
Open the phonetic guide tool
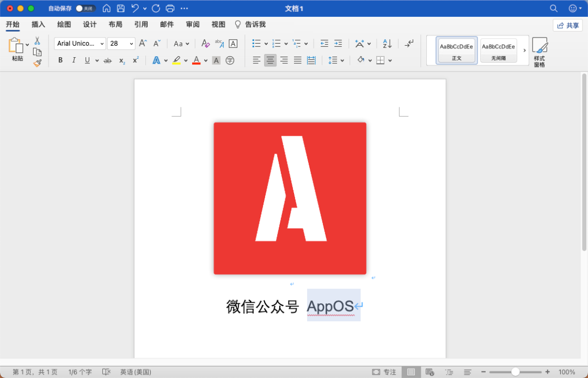tap(219, 44)
